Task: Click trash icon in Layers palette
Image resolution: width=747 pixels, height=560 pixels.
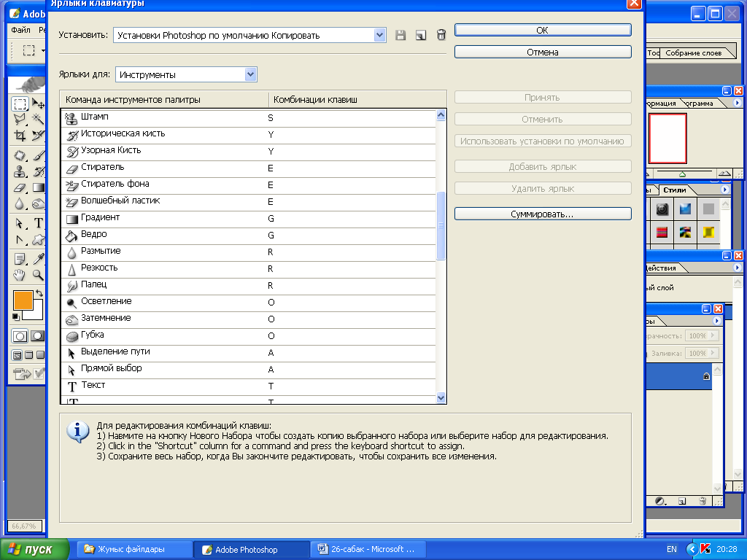Action: (703, 501)
